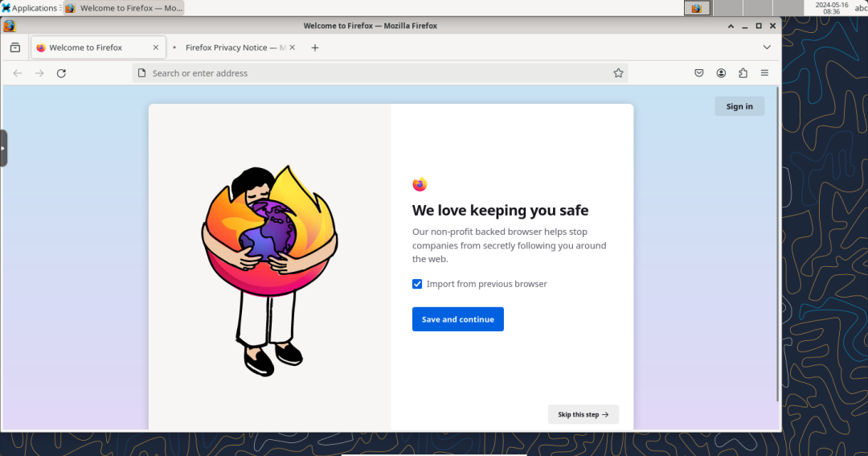Open the Firefox View pinned tab icon

tap(15, 47)
